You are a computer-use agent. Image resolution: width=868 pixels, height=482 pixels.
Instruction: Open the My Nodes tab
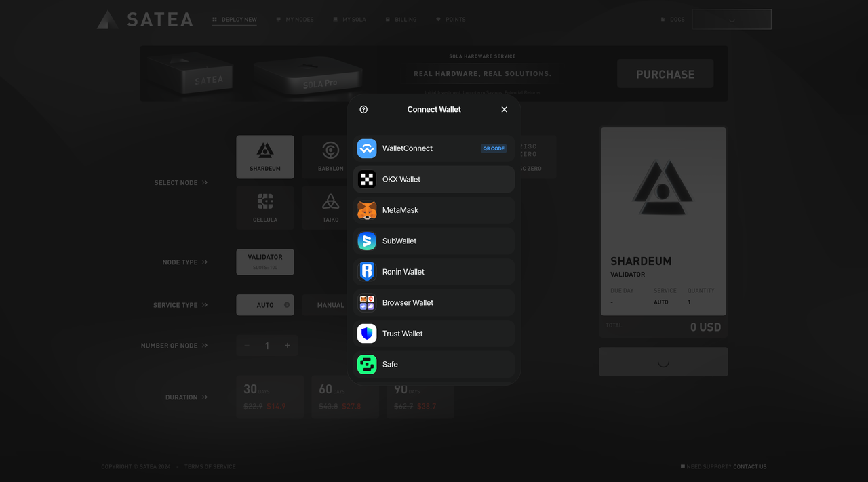pyautogui.click(x=295, y=20)
